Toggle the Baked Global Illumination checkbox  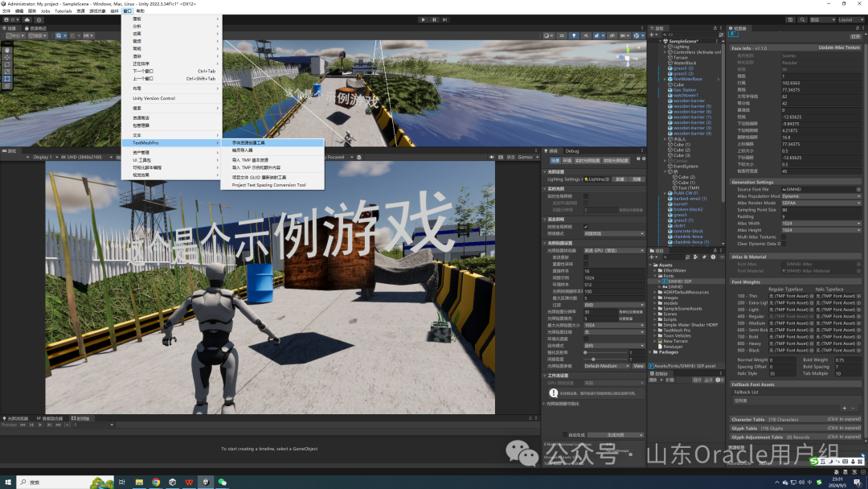(x=586, y=227)
